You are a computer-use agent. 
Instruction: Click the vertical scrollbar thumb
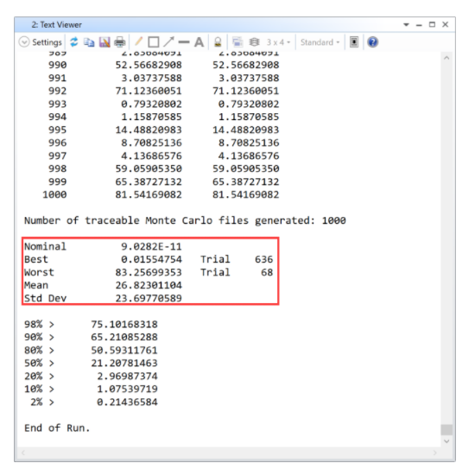point(446,429)
